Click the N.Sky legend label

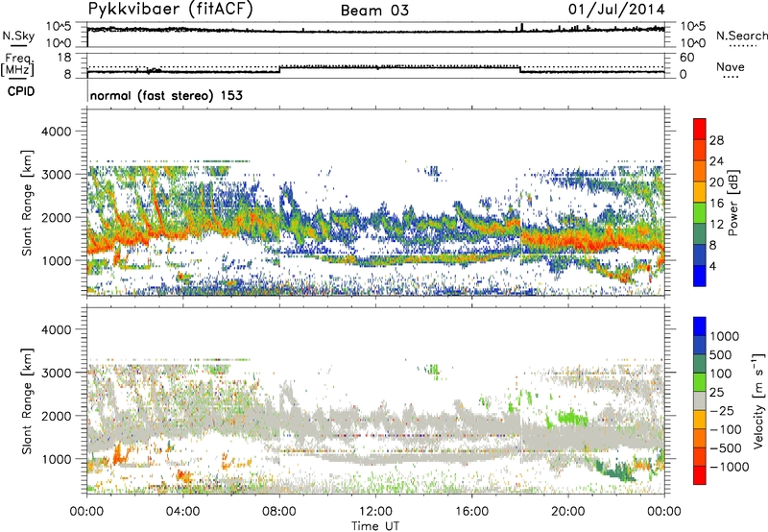18,36
